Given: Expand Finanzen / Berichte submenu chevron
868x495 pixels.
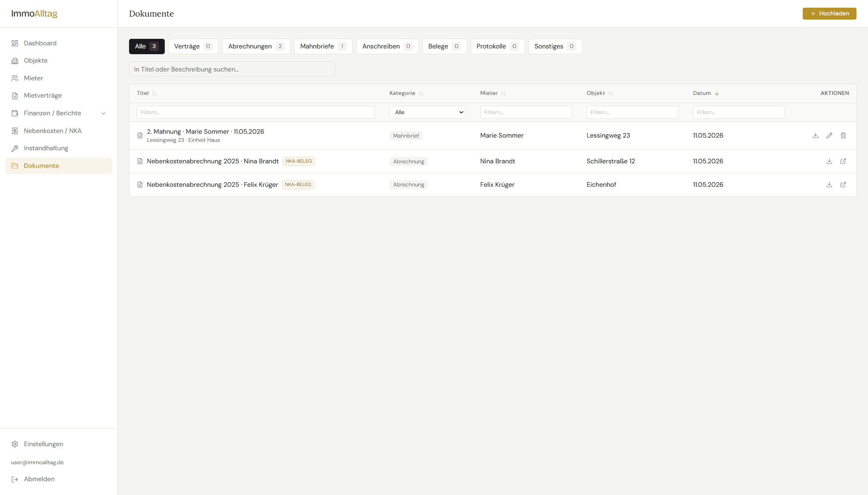Looking at the screenshot, I should coord(103,113).
